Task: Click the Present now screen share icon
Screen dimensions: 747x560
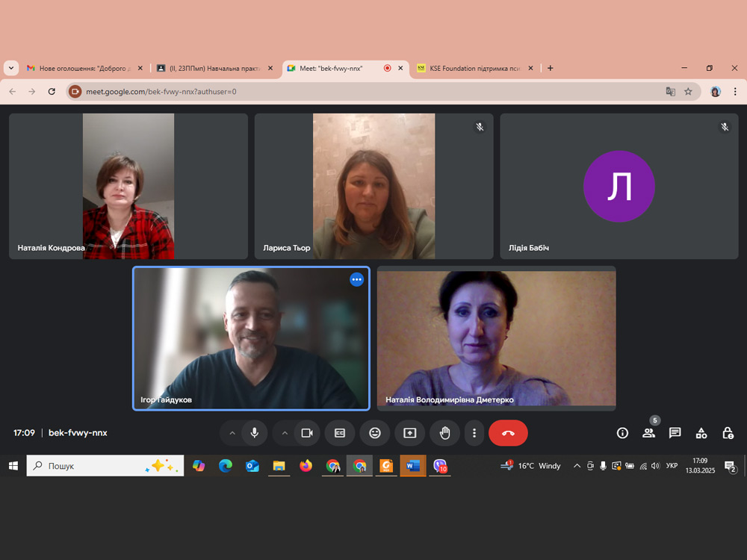Action: [409, 433]
